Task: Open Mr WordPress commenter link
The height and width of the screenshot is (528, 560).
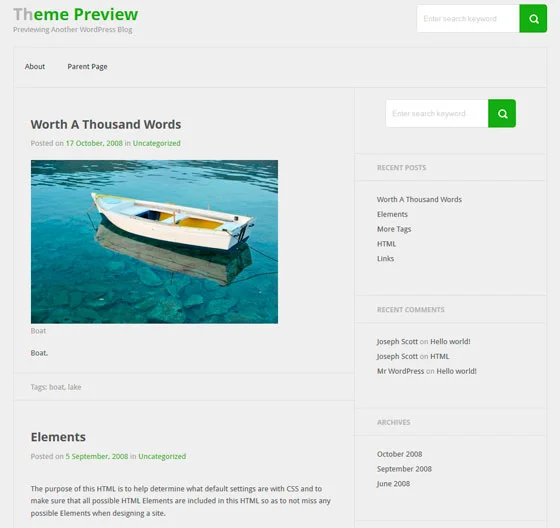Action: [400, 371]
